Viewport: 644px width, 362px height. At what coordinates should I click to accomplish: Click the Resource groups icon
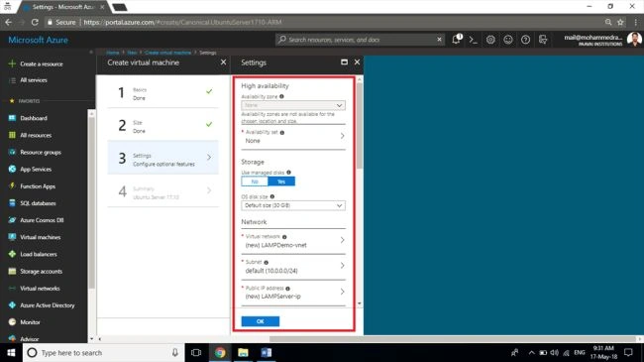12,152
